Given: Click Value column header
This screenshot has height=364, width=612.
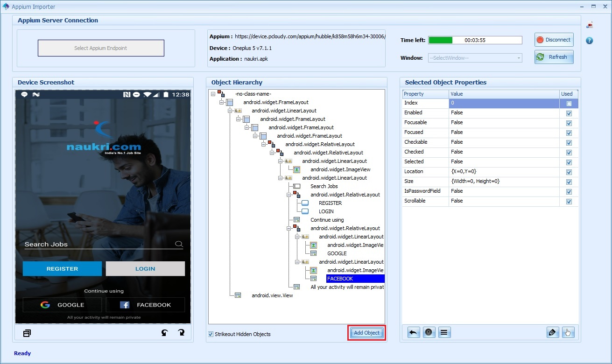Looking at the screenshot, I should [x=504, y=94].
